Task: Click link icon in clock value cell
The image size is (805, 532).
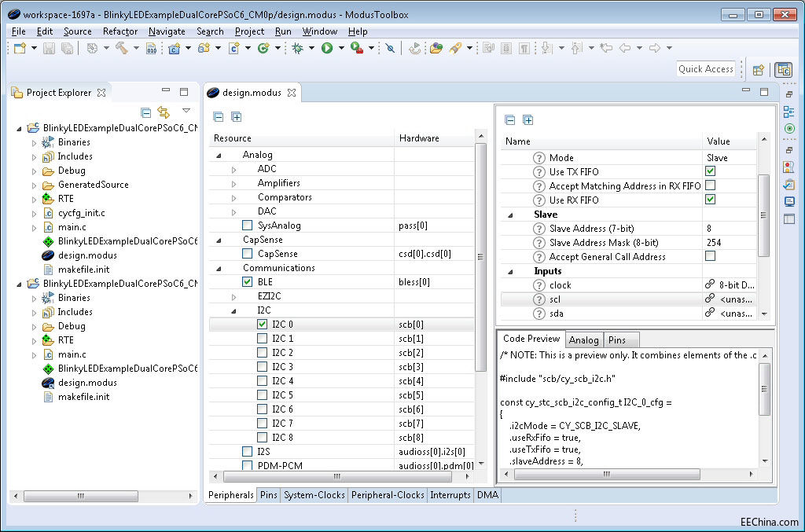Action: click(x=710, y=284)
